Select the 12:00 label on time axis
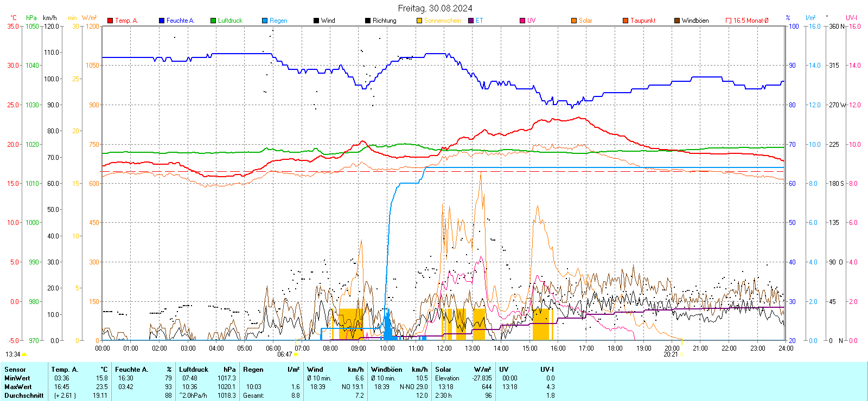868x401 pixels. click(444, 348)
